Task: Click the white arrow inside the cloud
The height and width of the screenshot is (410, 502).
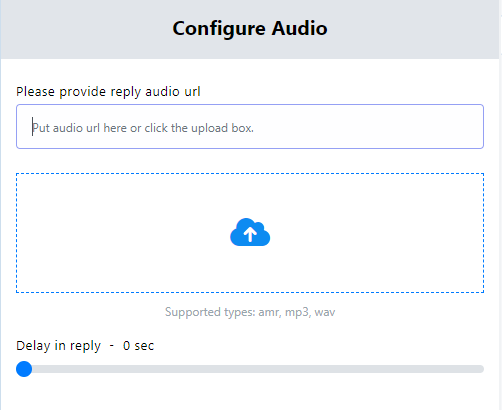Action: click(x=250, y=234)
